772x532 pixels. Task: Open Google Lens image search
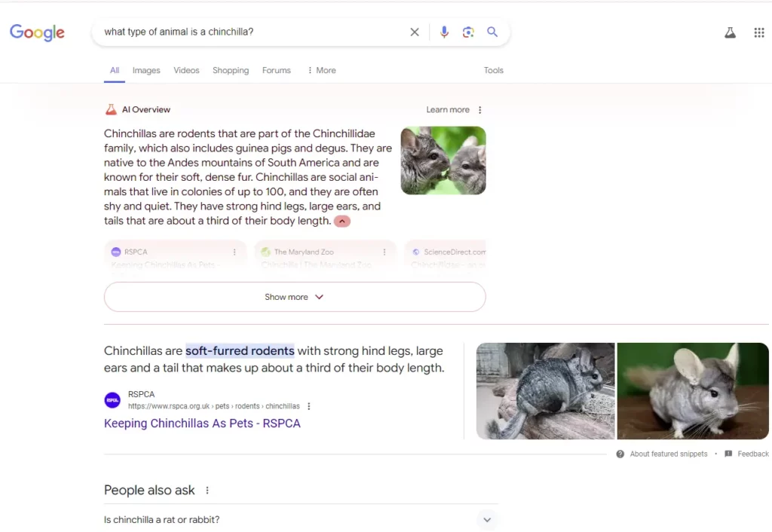tap(468, 32)
